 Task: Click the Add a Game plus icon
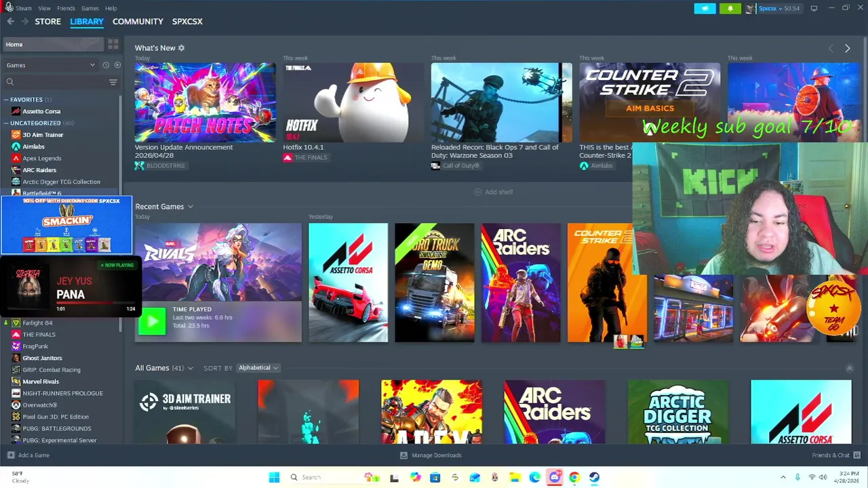pos(10,455)
